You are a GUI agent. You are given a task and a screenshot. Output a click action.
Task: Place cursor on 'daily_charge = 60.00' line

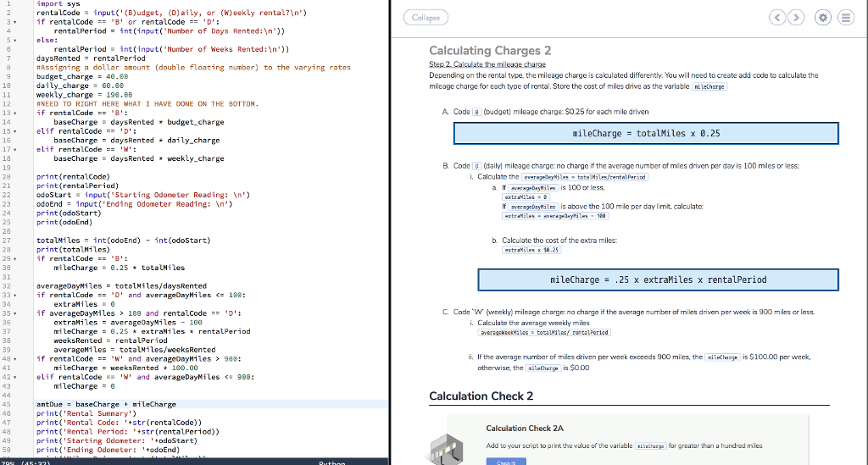81,86
